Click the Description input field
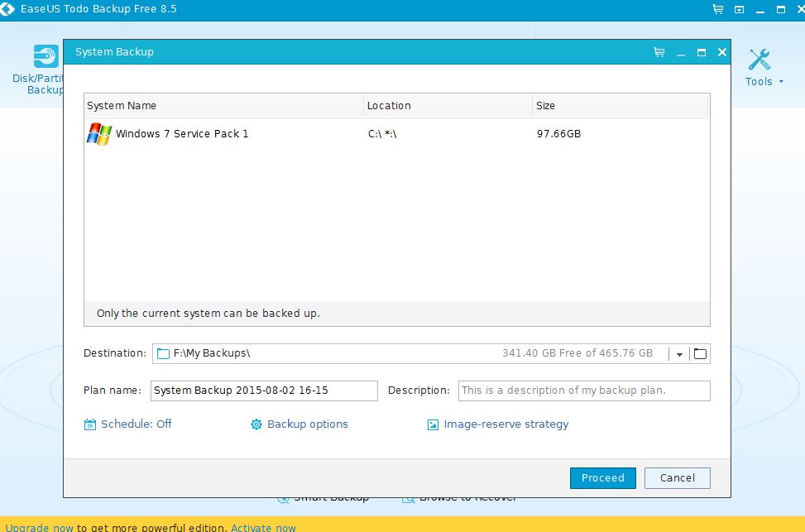Viewport: 805px width, 532px height. click(x=584, y=391)
